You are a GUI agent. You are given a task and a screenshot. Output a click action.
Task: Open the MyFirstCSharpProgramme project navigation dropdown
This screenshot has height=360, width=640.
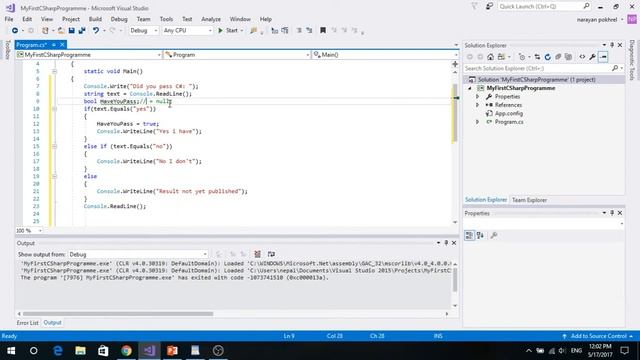(x=89, y=55)
